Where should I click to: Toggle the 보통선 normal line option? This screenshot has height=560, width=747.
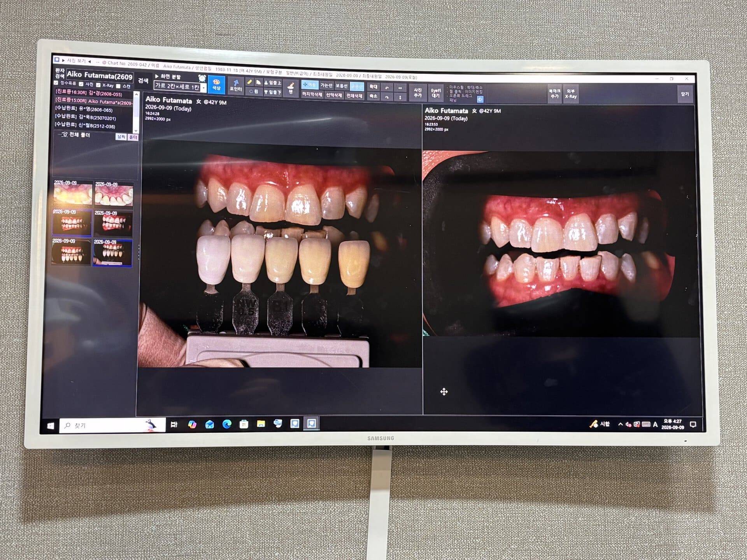pyautogui.click(x=342, y=86)
